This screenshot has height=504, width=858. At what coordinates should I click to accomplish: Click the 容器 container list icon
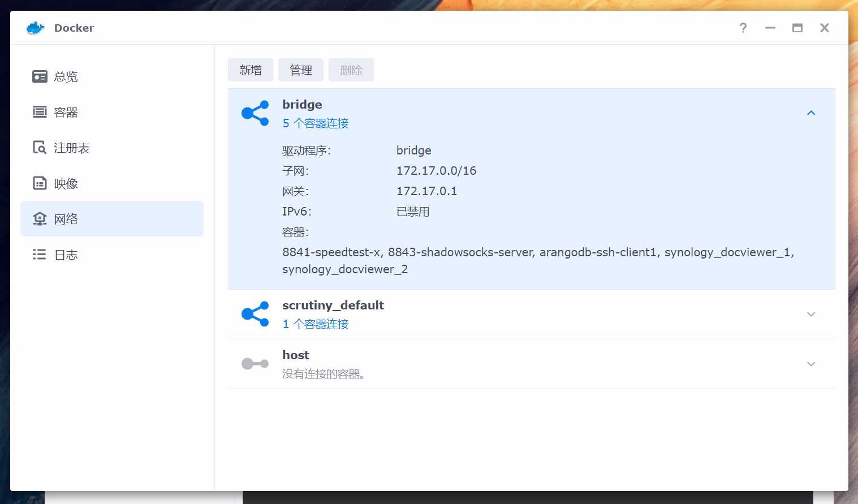pyautogui.click(x=40, y=112)
